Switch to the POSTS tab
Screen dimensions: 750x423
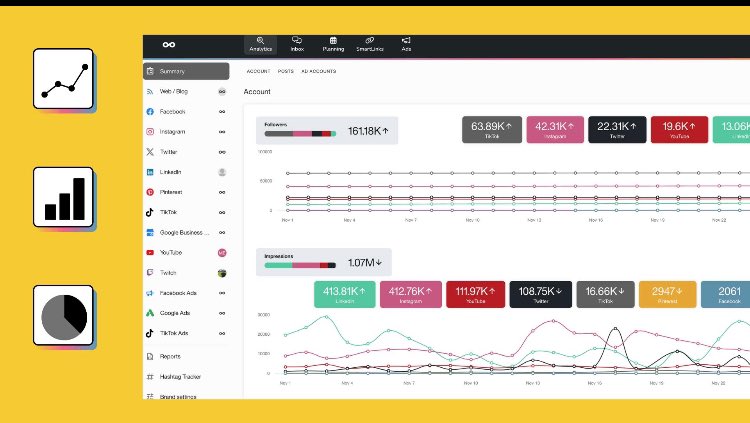pyautogui.click(x=286, y=71)
